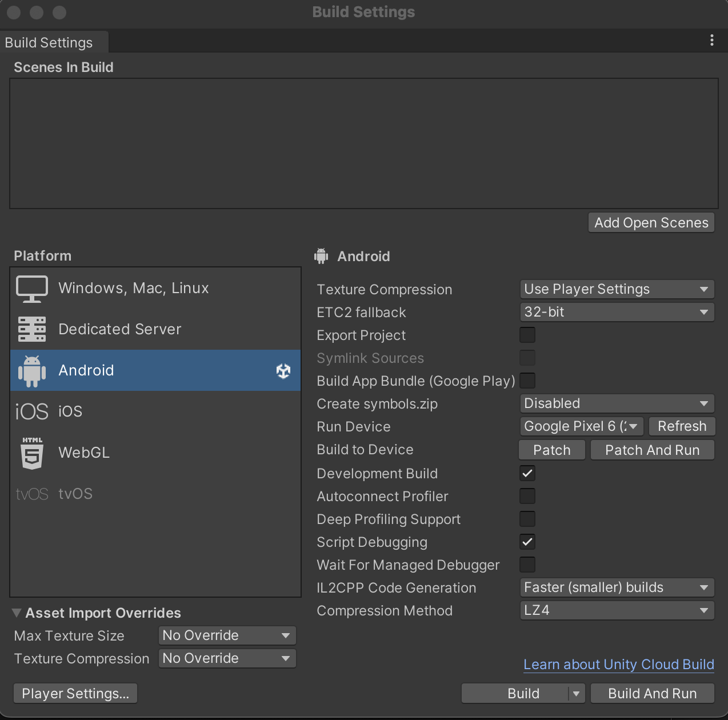
Task: Select the Windows, Mac, Linux platform icon
Action: [32, 288]
